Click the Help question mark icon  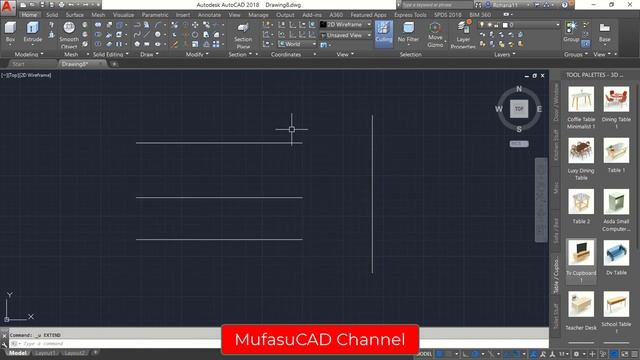tap(564, 5)
